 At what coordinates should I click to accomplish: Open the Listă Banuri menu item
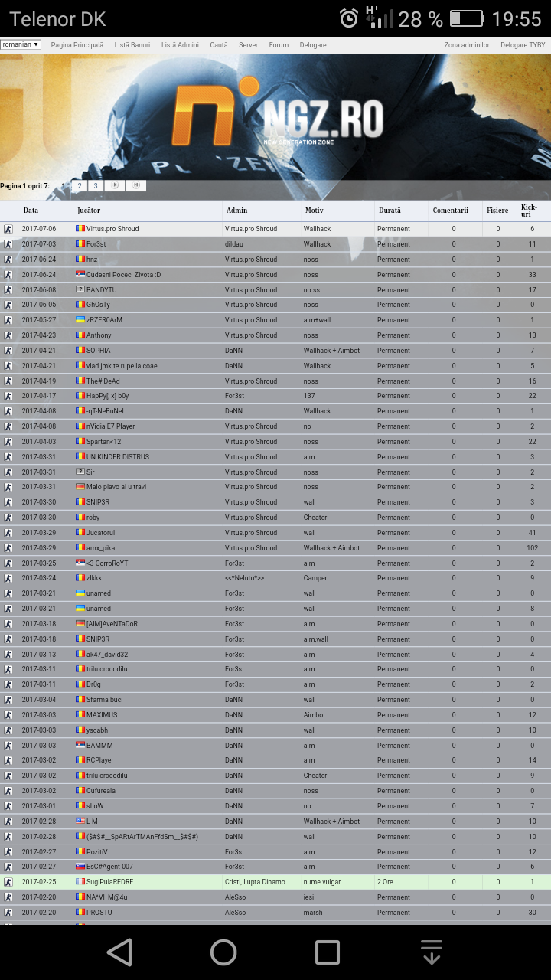point(132,45)
